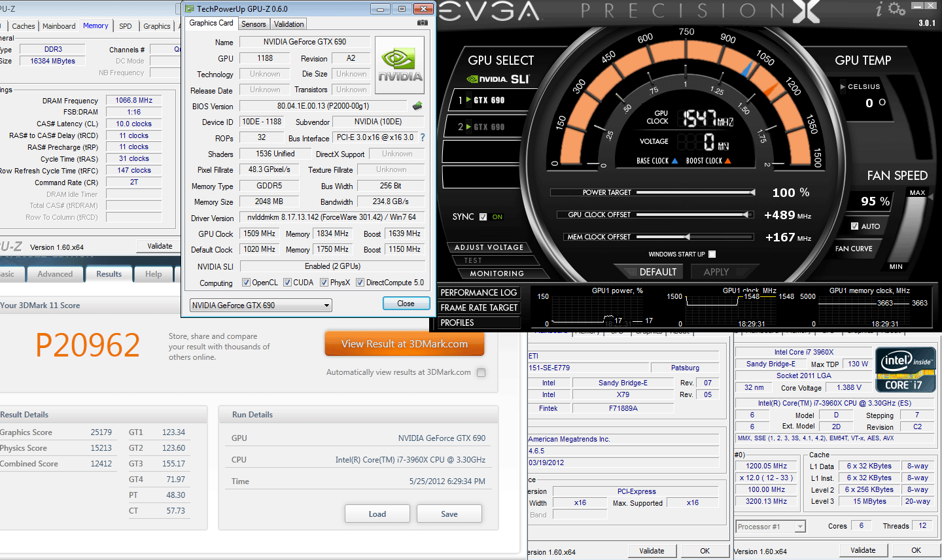
Task: Select the Graphics Card tab in GPU-Z
Action: 211,23
